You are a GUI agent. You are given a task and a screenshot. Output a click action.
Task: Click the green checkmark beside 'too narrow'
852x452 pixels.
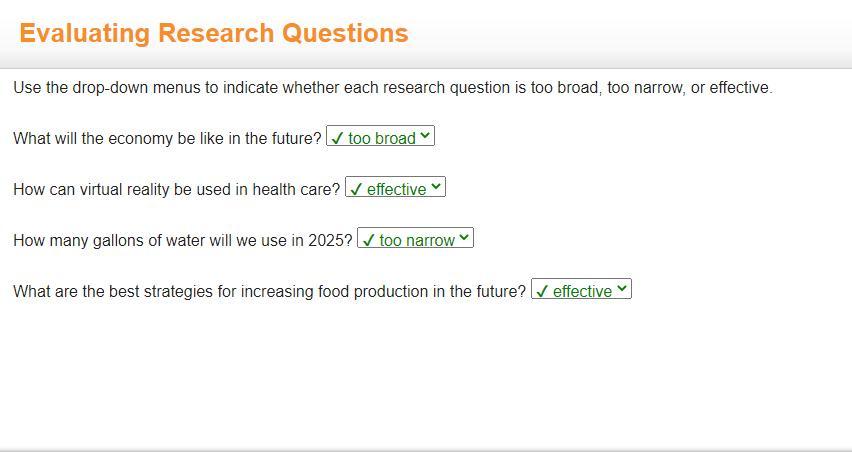point(368,240)
